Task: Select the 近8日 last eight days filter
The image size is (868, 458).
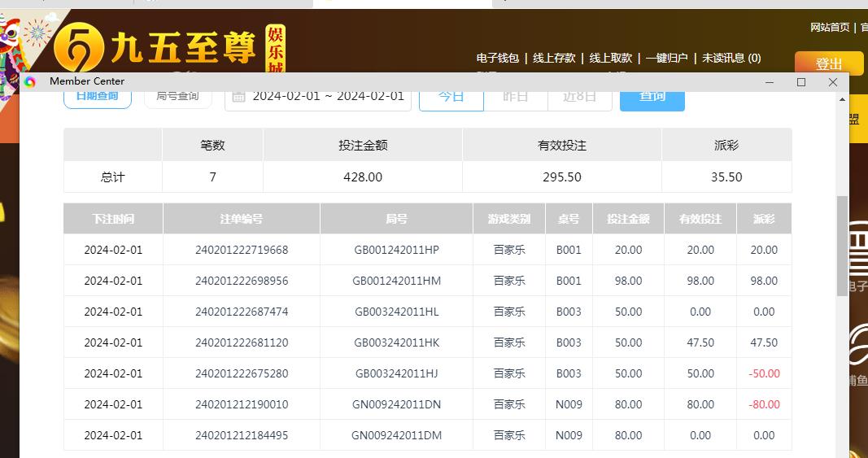Action: click(579, 97)
